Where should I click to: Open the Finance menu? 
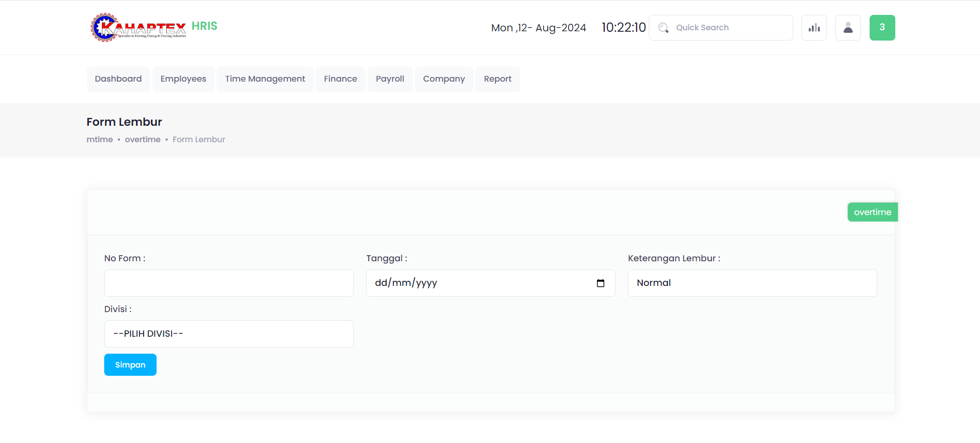(x=340, y=79)
